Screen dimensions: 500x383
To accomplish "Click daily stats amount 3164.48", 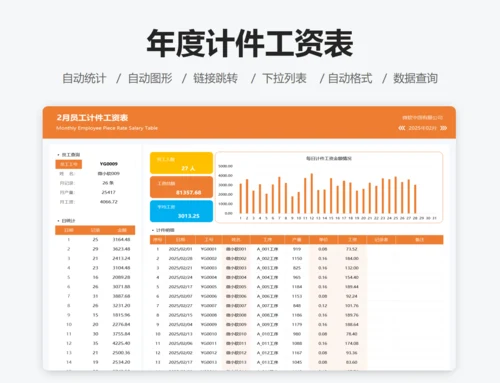I will click(121, 239).
